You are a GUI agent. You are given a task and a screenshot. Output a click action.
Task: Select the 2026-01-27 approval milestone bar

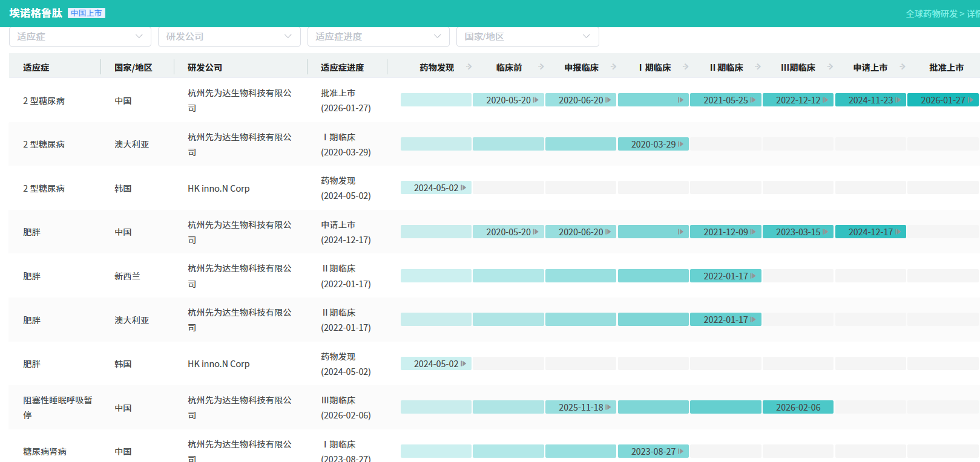pos(942,100)
